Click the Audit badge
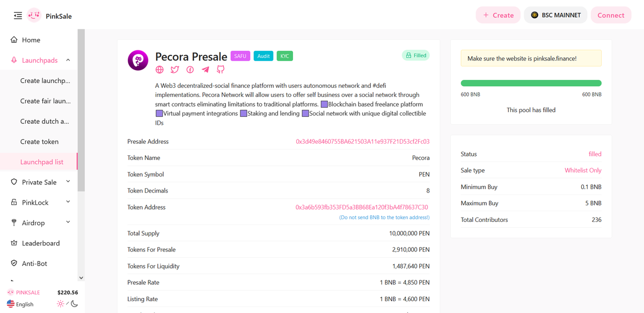 click(264, 56)
